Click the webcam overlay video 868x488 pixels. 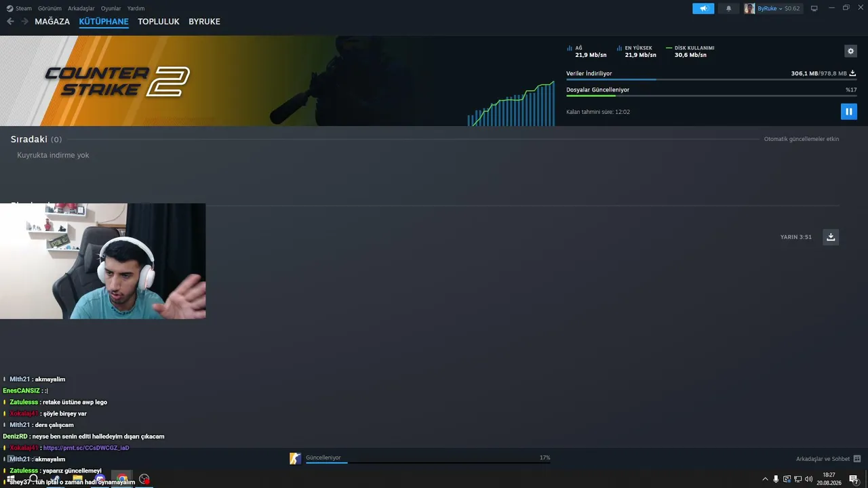click(102, 261)
